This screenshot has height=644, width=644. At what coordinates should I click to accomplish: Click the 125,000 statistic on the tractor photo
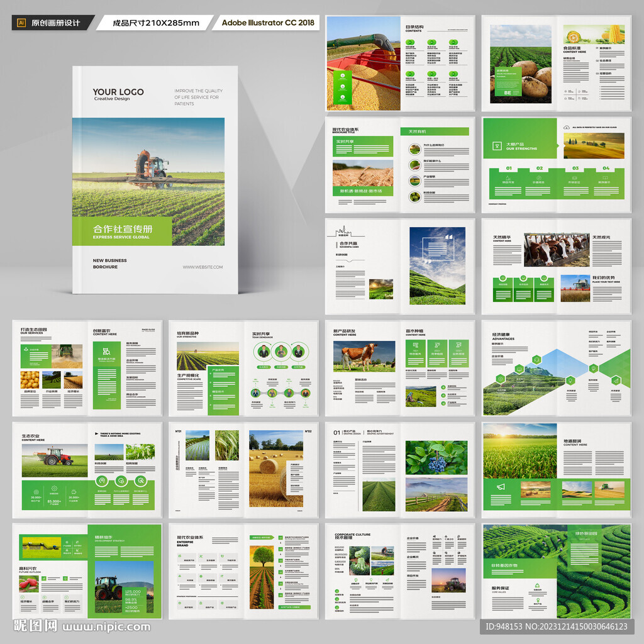click(x=133, y=591)
